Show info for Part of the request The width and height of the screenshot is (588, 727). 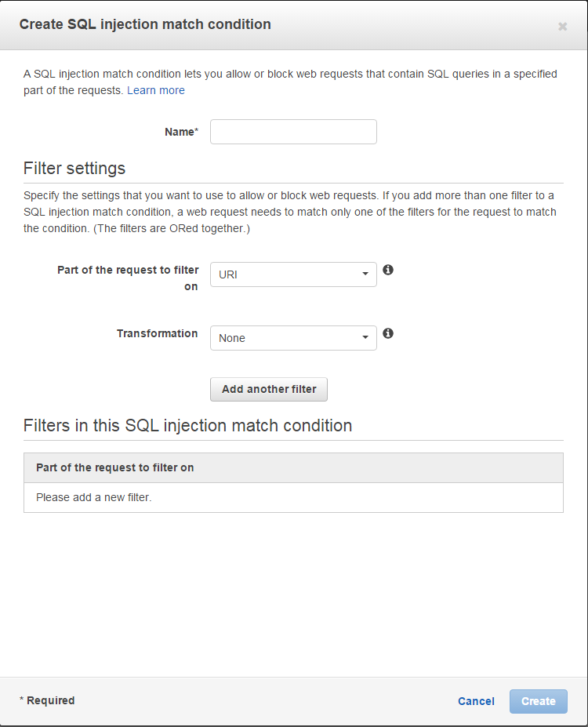[388, 270]
